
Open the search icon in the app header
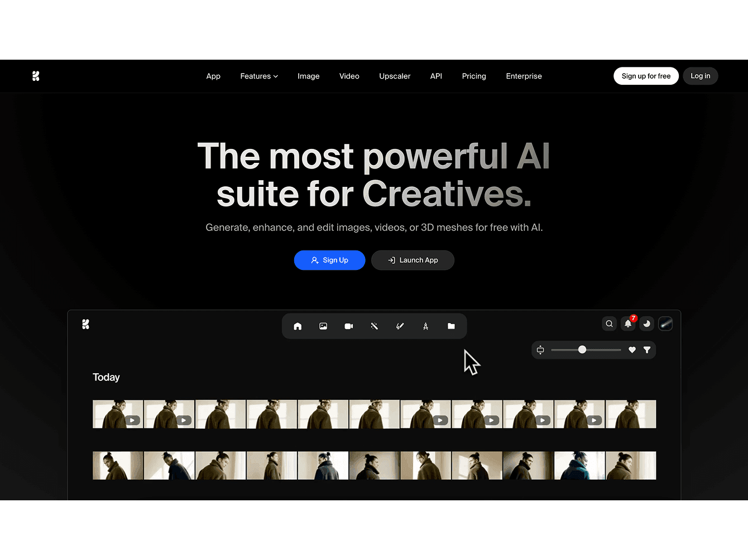(609, 324)
